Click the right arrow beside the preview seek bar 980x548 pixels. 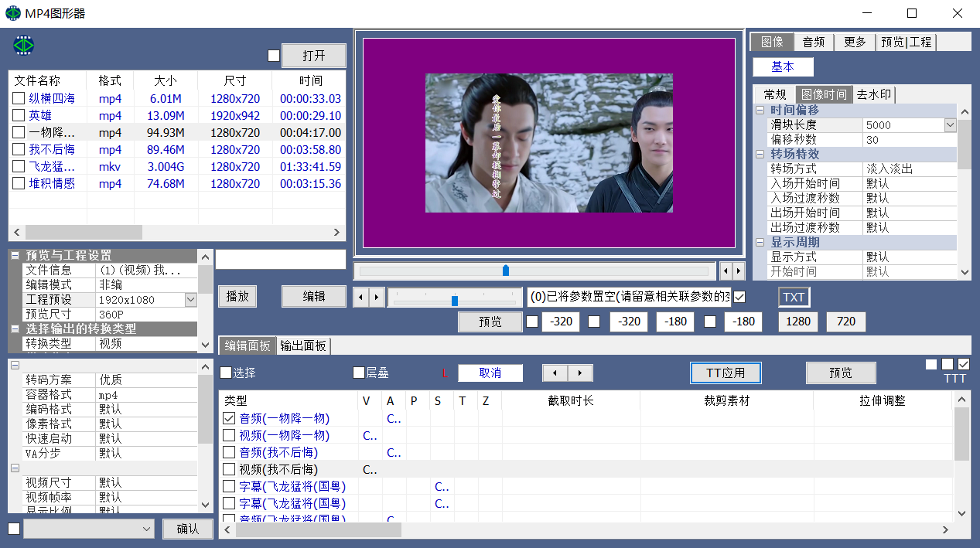coord(739,271)
